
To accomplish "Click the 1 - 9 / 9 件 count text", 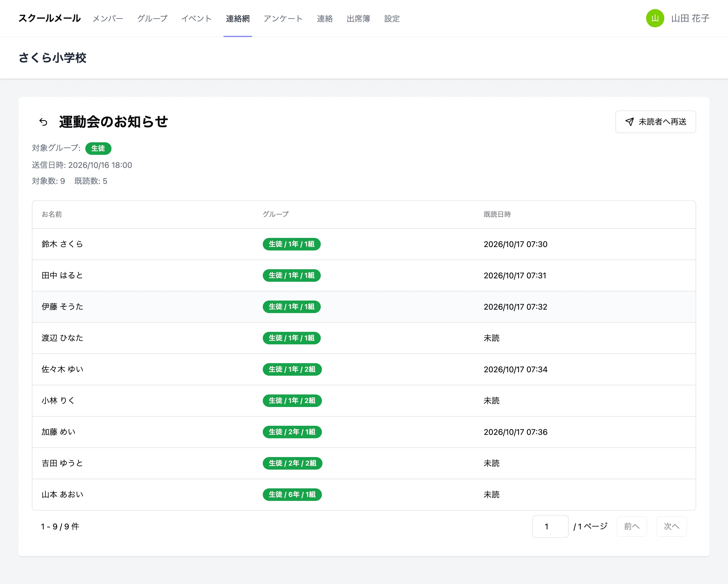I will (x=60, y=526).
